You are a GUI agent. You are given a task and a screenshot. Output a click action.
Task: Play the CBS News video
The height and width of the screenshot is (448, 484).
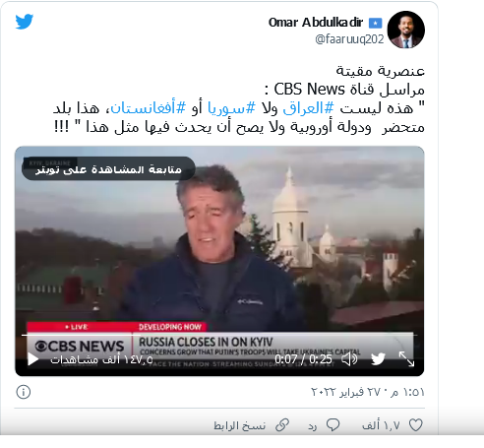32,359
